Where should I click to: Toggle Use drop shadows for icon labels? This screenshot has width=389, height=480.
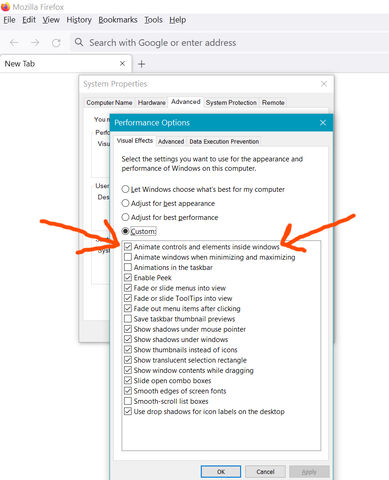(128, 411)
